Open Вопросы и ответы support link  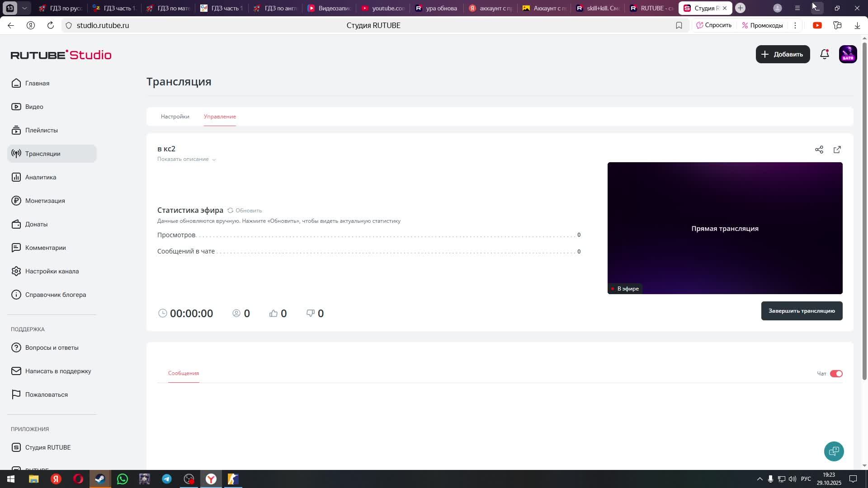coord(52,347)
